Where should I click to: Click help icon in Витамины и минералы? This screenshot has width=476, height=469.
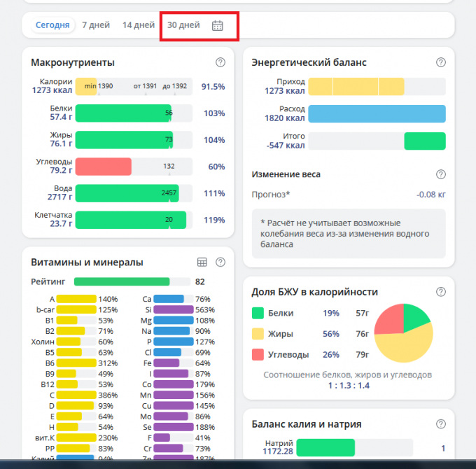pos(220,262)
